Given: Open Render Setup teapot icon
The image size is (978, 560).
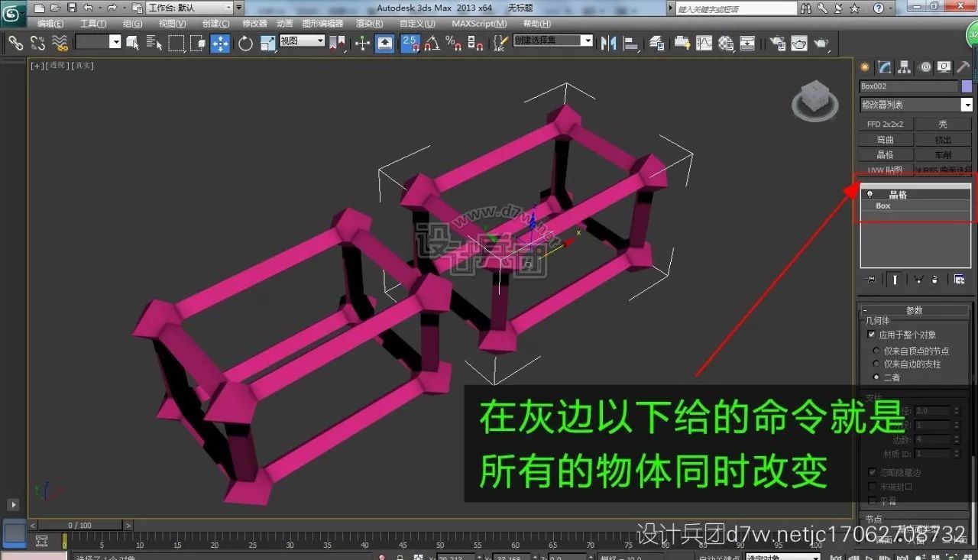Looking at the screenshot, I should [777, 43].
